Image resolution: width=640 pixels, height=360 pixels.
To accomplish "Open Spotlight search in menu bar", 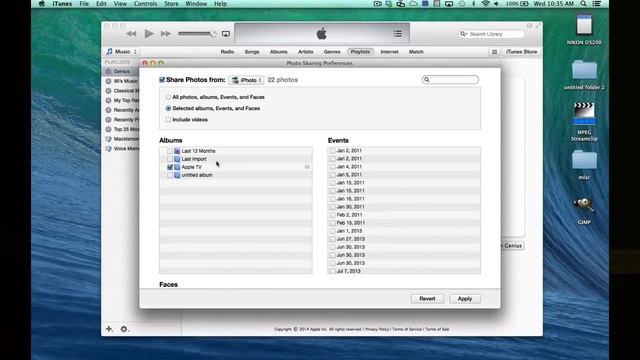I will (584, 4).
